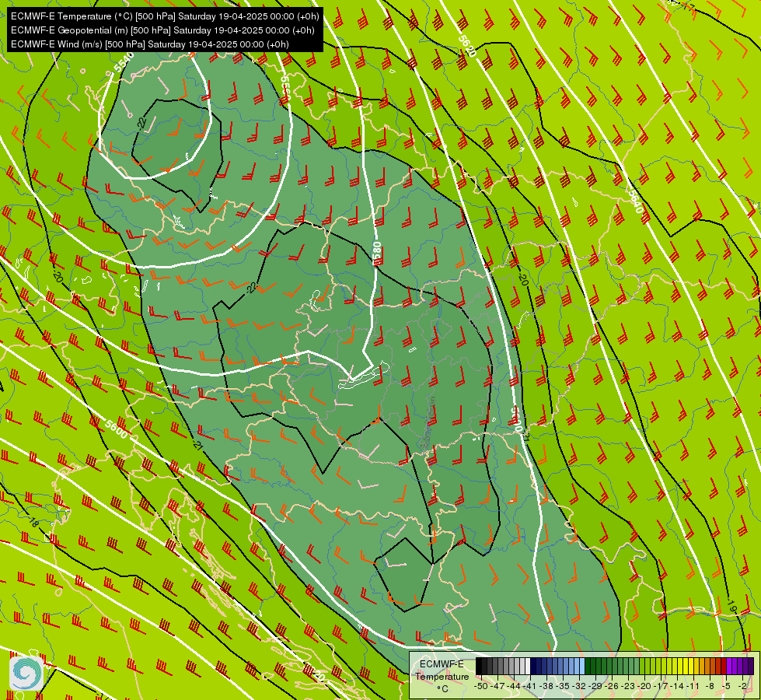Viewport: 761px width, 700px height.
Task: Click the black swatch at legend color bar start
Action: click(x=479, y=667)
